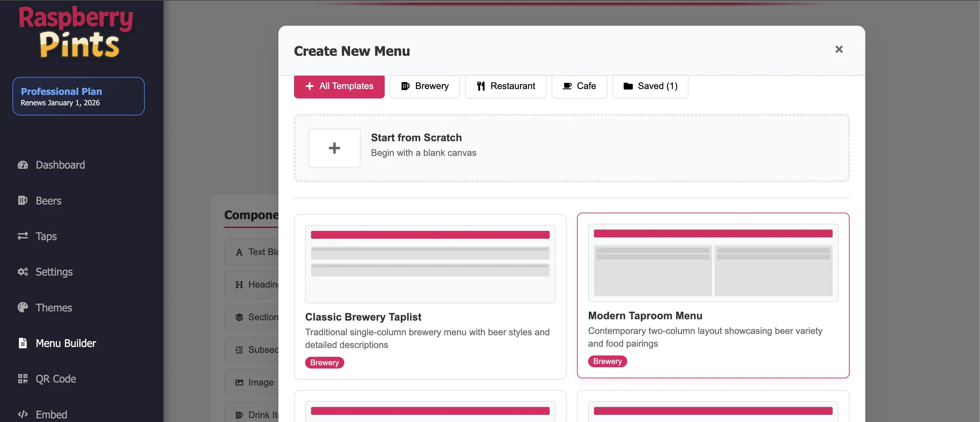Click Brewery tag on Classic Brewery Taplist
Viewport: 980px width, 422px height.
(324, 363)
